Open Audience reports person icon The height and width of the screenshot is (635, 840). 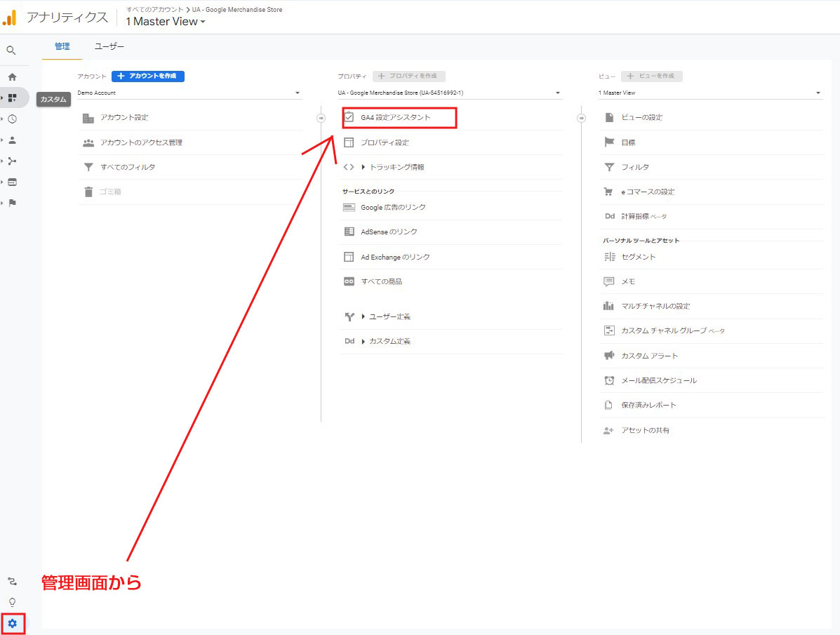[13, 140]
